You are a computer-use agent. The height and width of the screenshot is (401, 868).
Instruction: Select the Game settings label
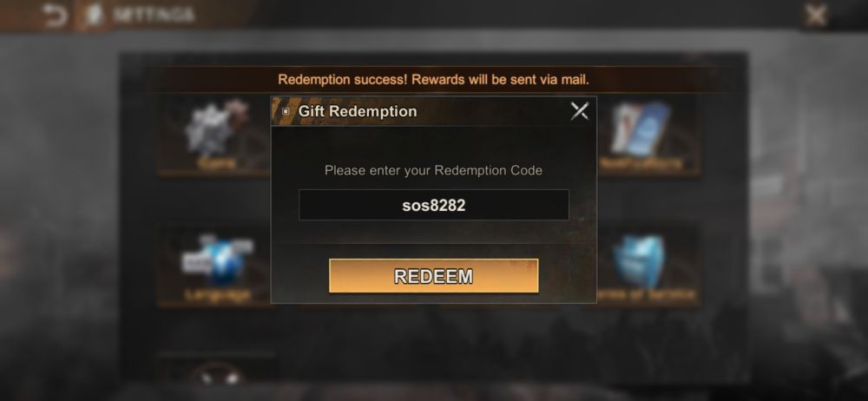point(217,163)
